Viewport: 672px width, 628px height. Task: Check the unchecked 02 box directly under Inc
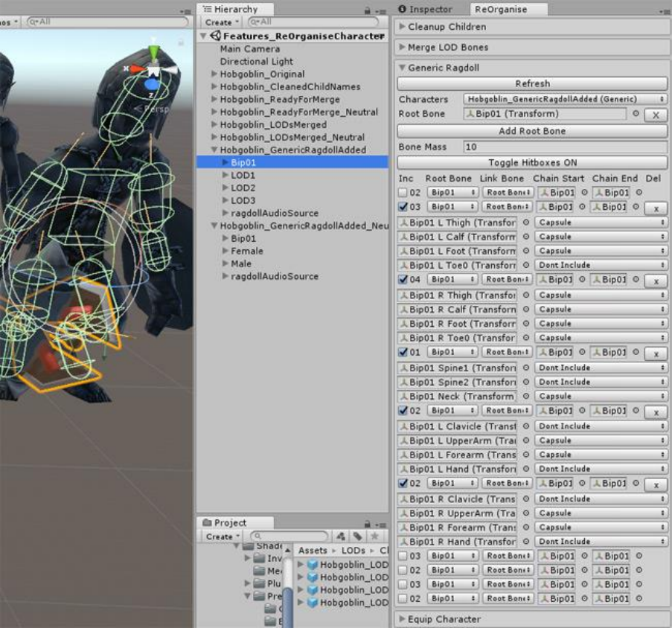click(403, 192)
